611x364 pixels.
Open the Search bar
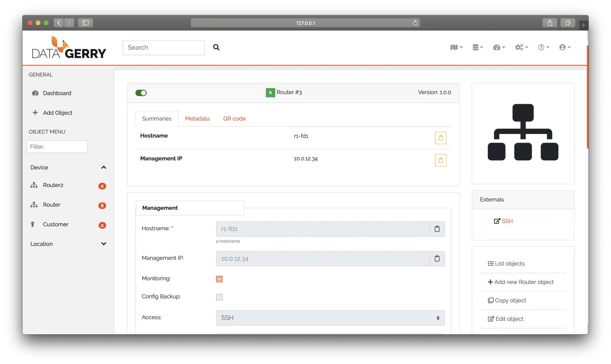[163, 47]
